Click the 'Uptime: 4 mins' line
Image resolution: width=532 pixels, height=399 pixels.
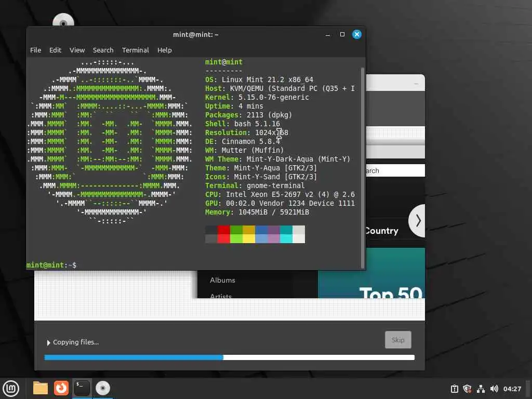click(x=234, y=106)
